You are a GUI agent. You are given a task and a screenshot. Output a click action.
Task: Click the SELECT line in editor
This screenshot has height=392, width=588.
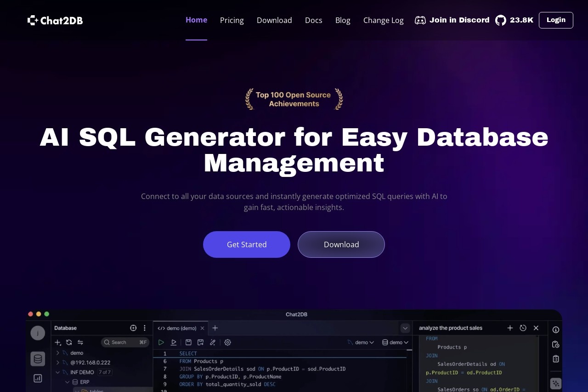(x=188, y=353)
